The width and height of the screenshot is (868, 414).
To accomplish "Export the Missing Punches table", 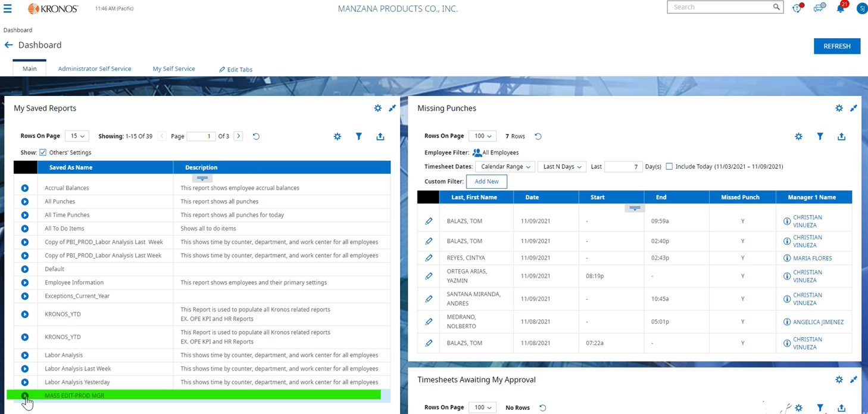I will pyautogui.click(x=841, y=136).
